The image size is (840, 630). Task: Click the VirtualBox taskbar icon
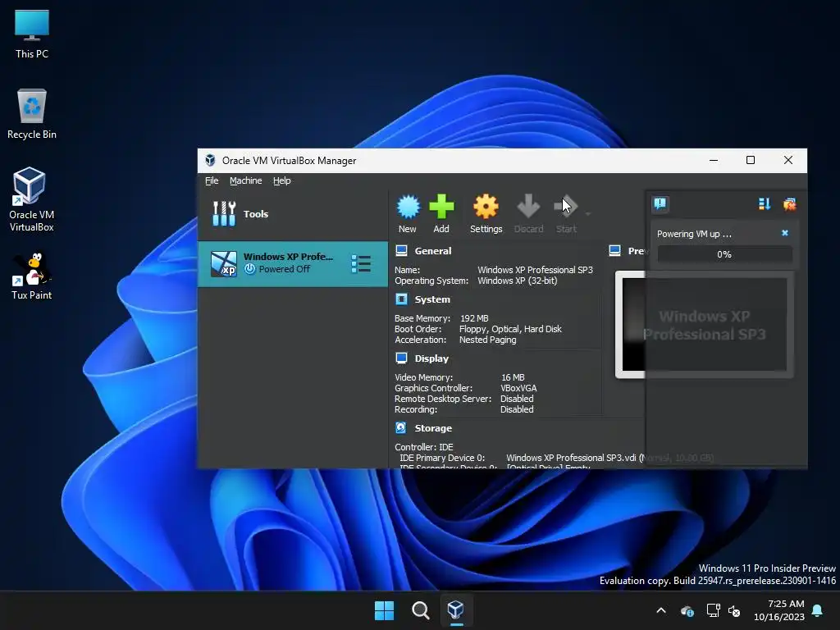456,610
